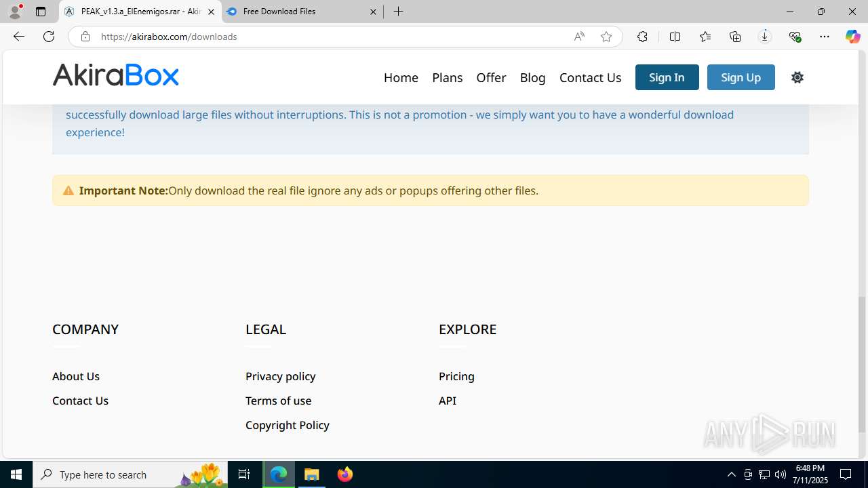
Task: Reload the page with the refresh icon
Action: 49,37
